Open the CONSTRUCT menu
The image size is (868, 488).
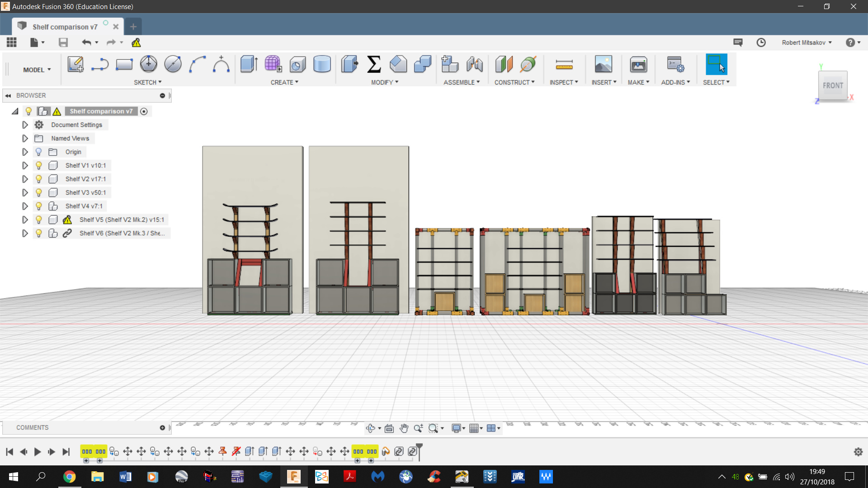514,82
